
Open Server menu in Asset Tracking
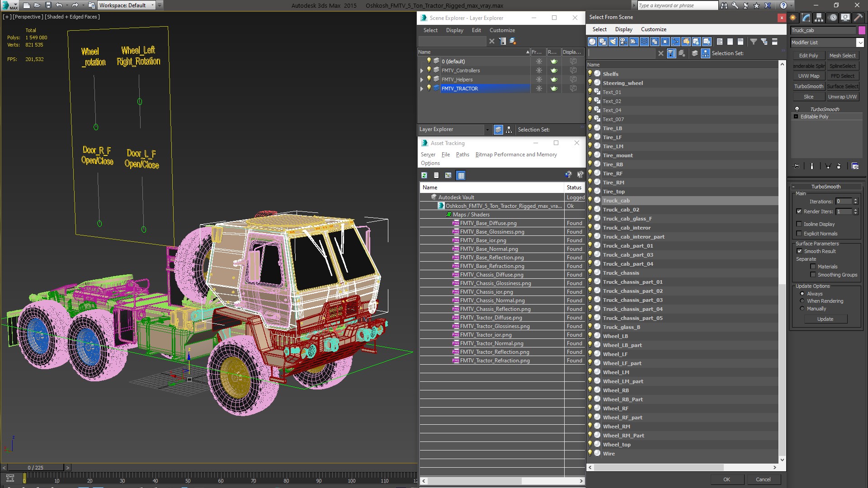(x=428, y=155)
